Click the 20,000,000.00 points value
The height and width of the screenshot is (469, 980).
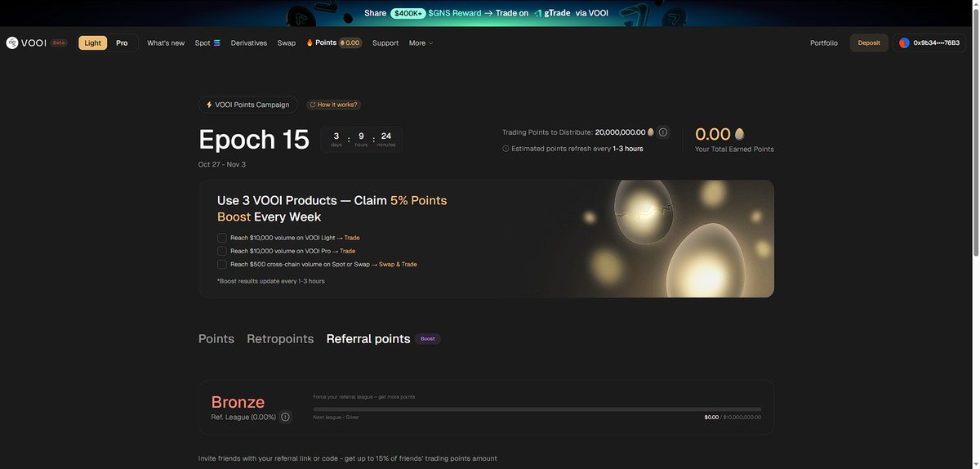click(x=620, y=132)
